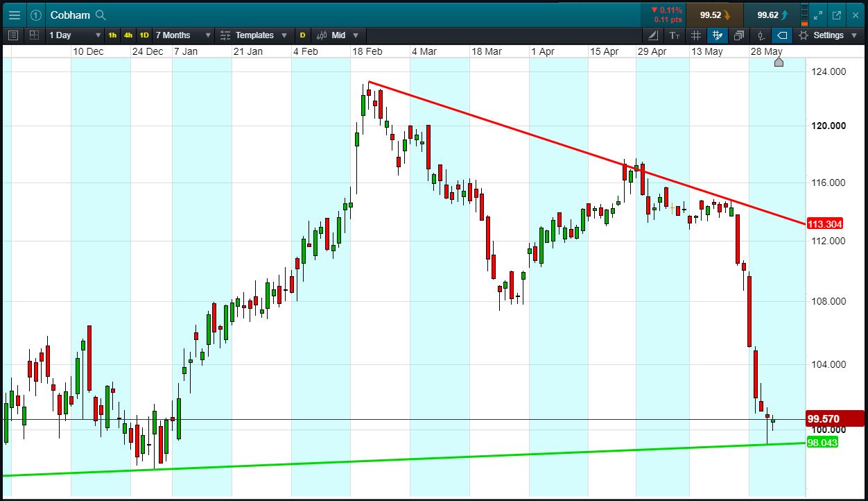Open the drawing tools icon
The width and height of the screenshot is (868, 501).
tap(654, 35)
